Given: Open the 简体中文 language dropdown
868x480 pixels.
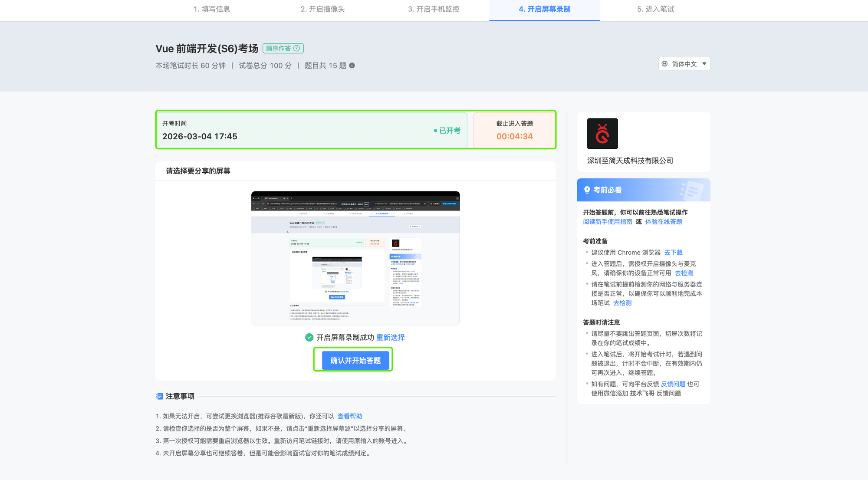Looking at the screenshot, I should pyautogui.click(x=684, y=64).
